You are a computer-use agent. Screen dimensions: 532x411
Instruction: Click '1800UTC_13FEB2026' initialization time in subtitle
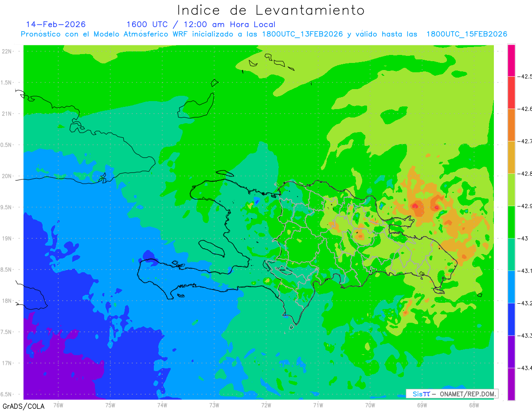pos(302,34)
